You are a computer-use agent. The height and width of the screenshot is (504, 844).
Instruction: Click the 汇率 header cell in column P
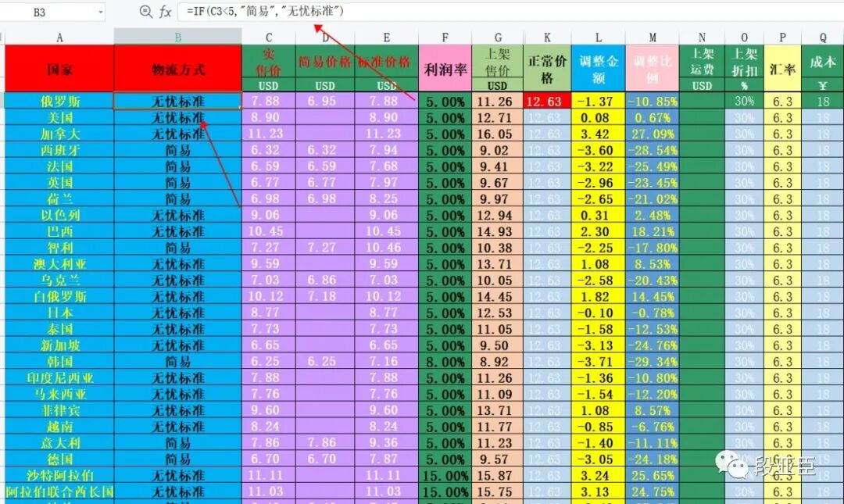pos(782,69)
